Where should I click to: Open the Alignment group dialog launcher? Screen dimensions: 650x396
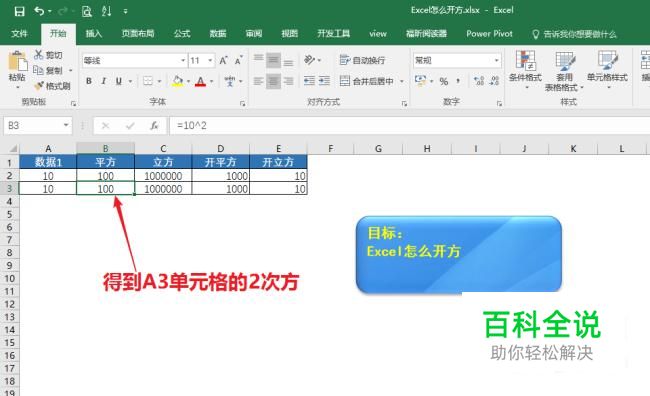[404, 103]
